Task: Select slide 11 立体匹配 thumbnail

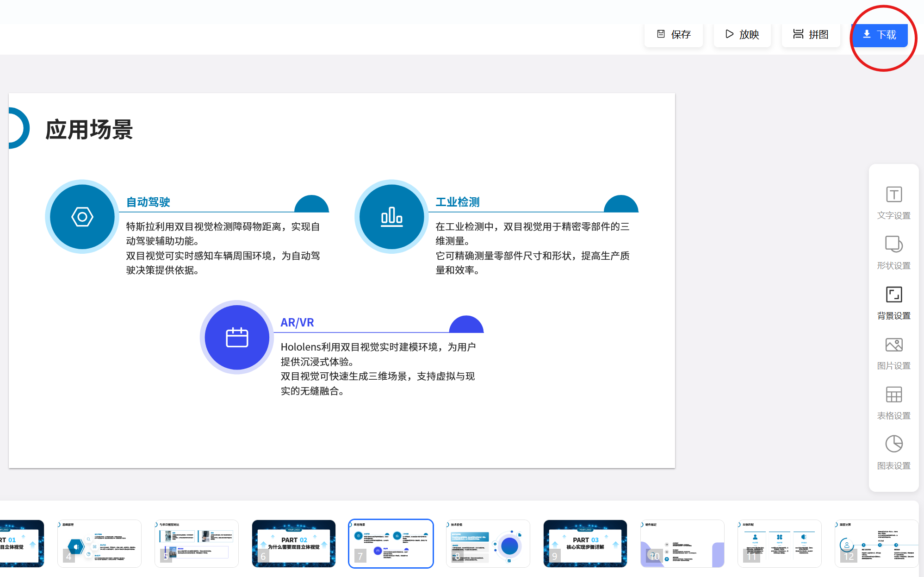Action: click(779, 544)
